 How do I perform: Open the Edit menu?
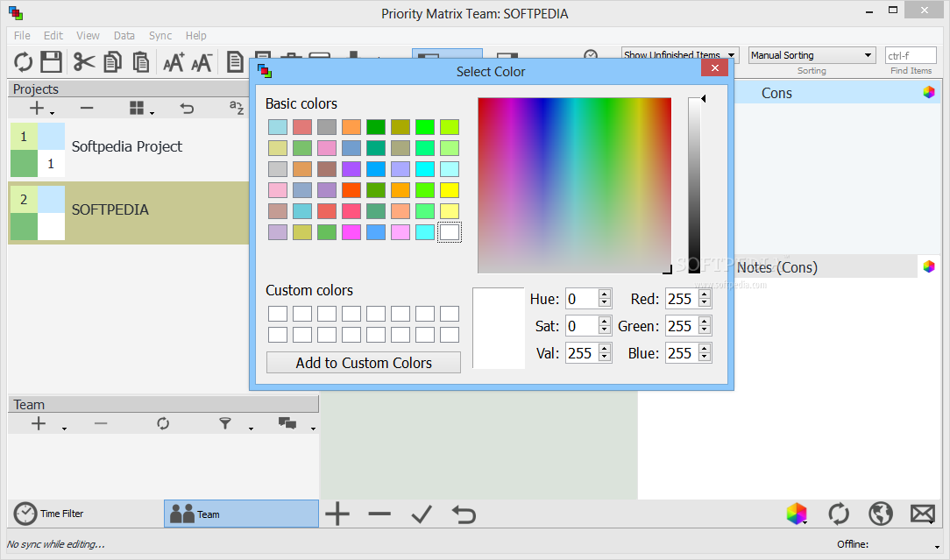53,36
